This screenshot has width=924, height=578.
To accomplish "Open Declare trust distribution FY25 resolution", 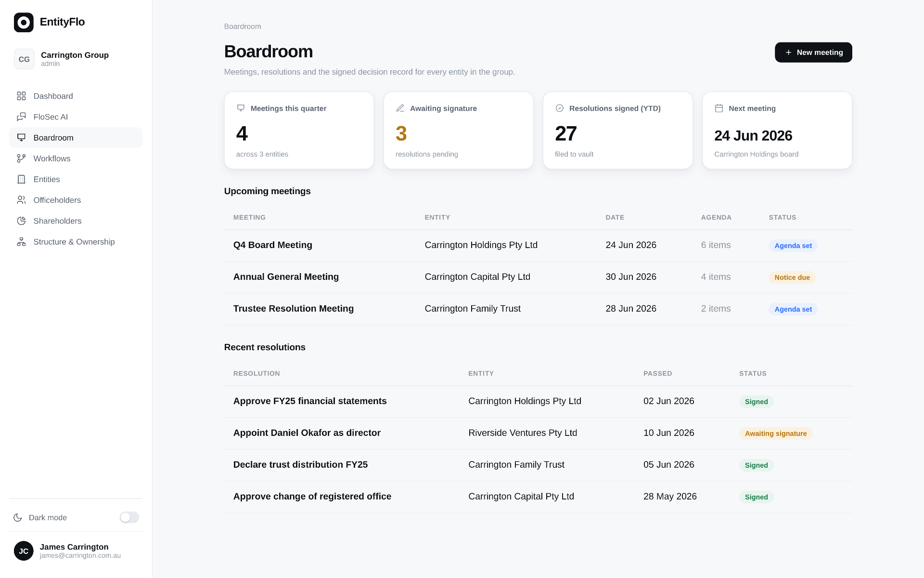I will tap(538, 465).
